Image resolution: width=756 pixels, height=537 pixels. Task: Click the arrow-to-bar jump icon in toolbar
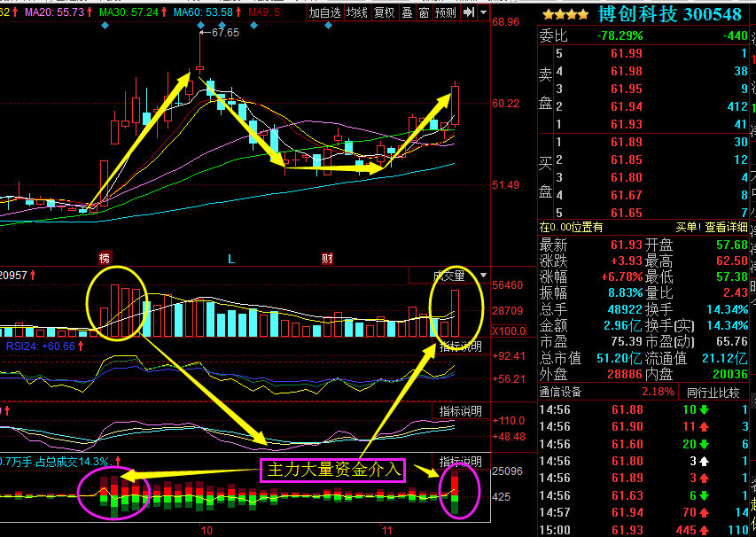[467, 12]
